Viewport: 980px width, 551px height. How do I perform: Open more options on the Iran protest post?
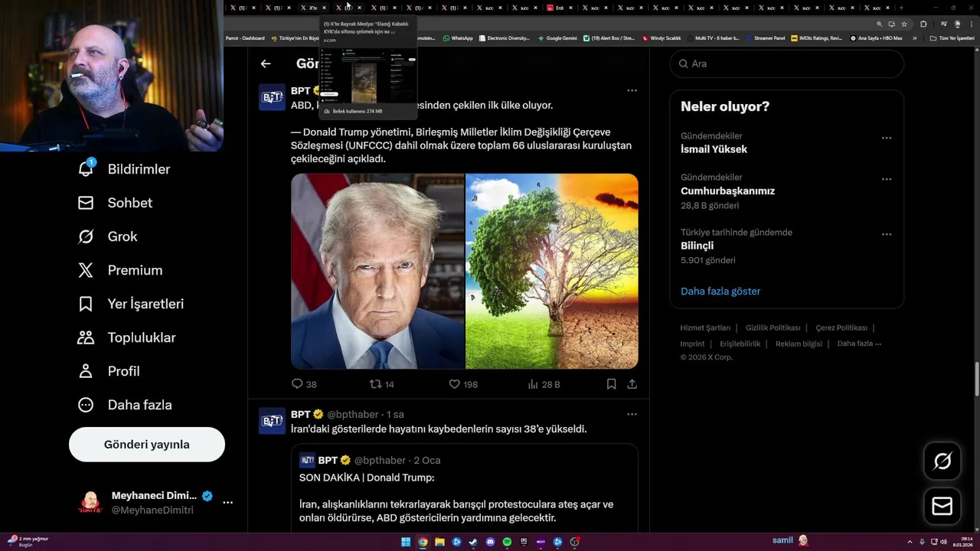tap(632, 414)
